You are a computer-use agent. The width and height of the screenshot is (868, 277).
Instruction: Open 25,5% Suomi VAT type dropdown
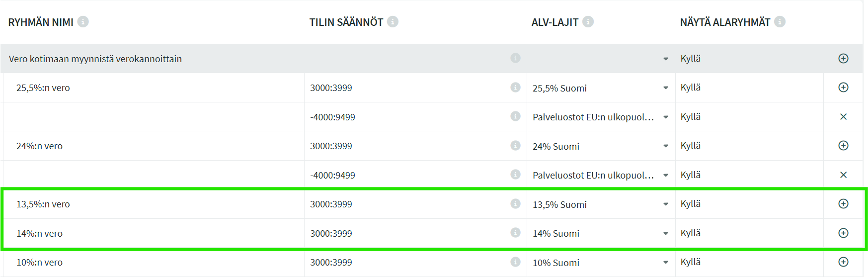coord(665,88)
